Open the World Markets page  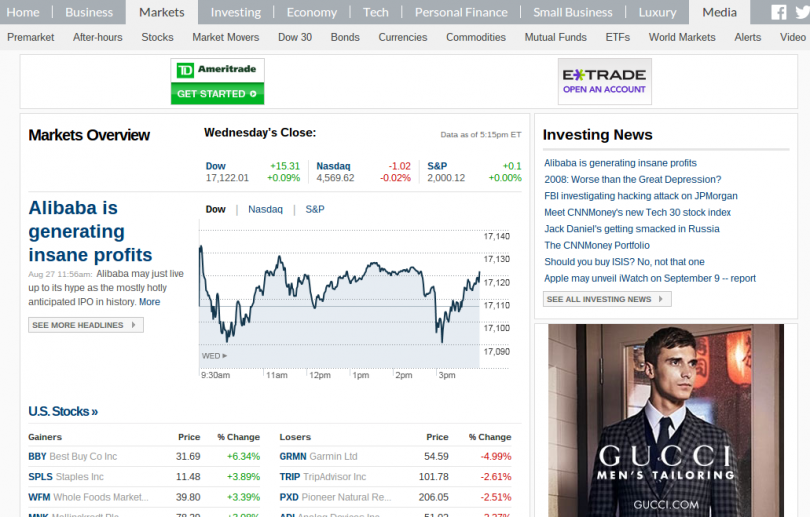pyautogui.click(x=682, y=37)
